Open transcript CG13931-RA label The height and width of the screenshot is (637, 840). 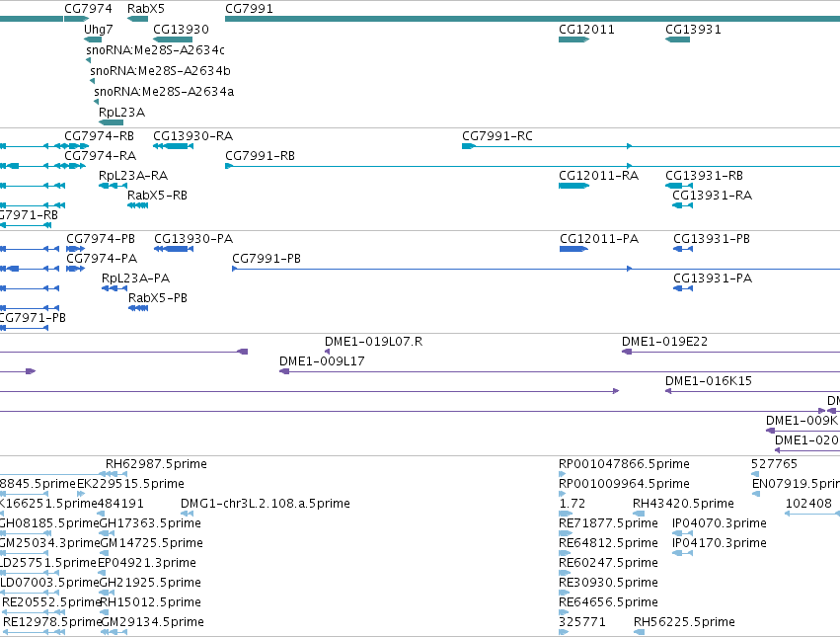point(712,196)
